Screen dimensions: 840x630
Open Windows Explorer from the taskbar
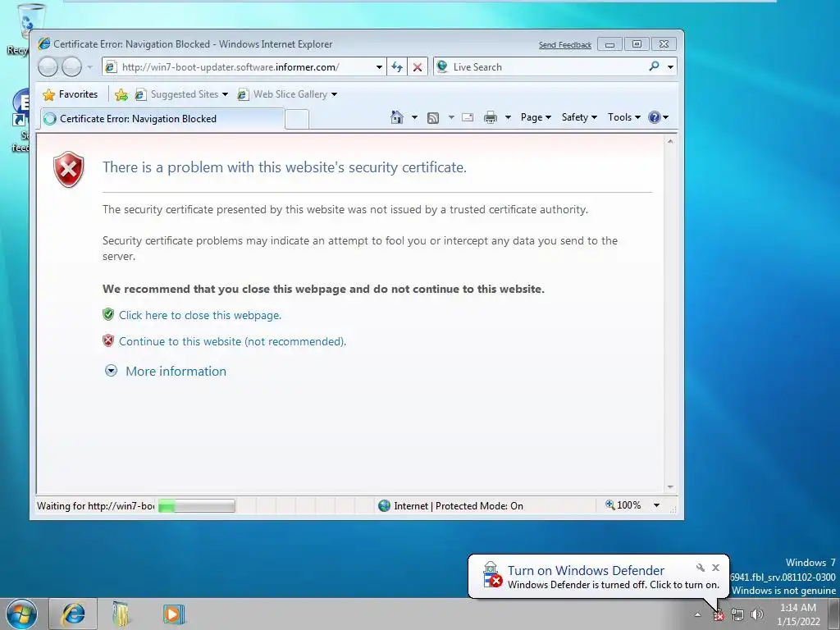(121, 614)
